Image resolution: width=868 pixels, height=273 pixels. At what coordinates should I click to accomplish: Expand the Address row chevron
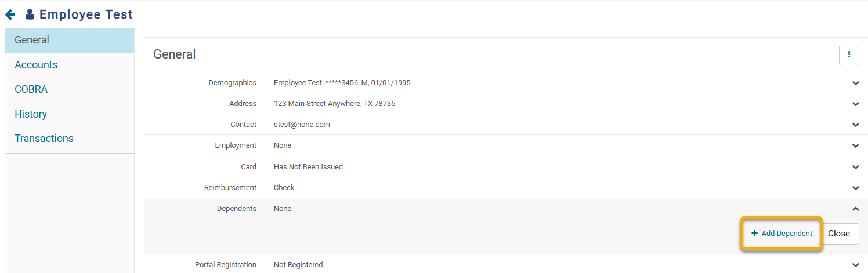coord(855,104)
